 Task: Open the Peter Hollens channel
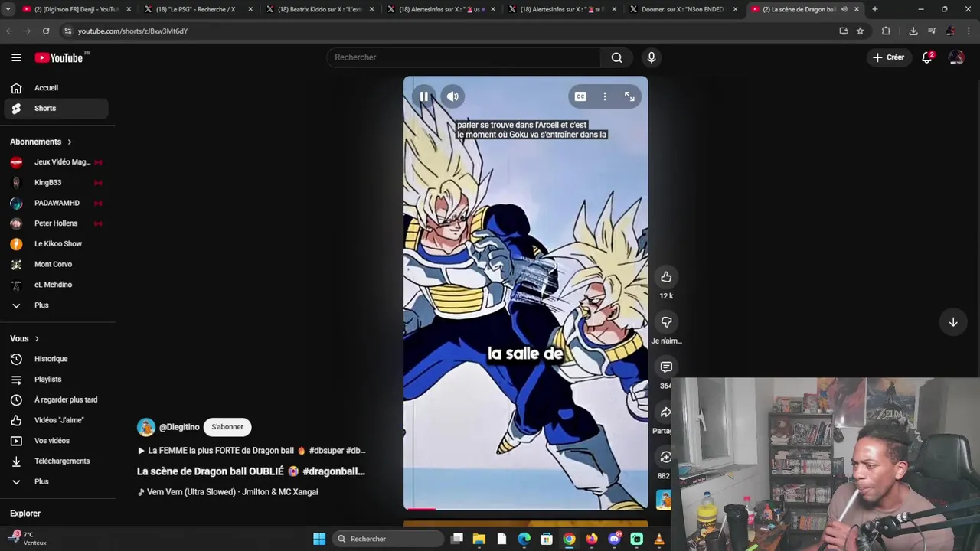tap(56, 223)
